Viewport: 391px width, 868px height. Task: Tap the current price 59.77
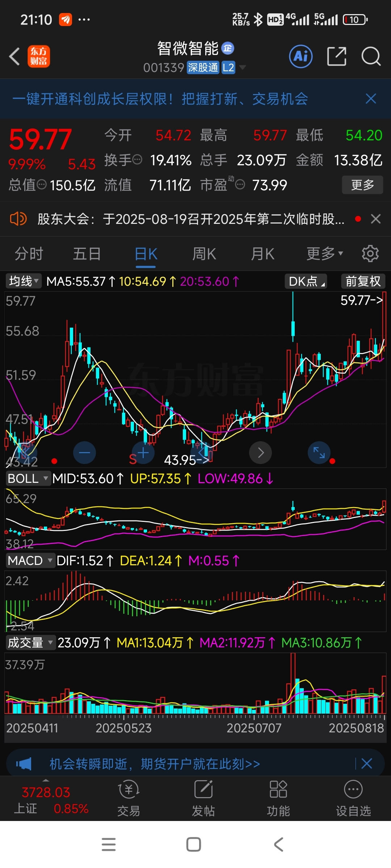[x=41, y=140]
